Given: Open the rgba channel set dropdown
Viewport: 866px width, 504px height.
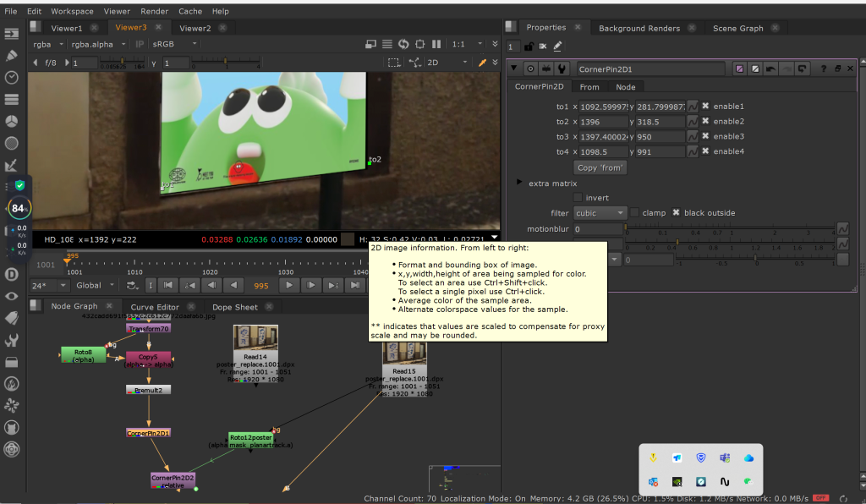Looking at the screenshot, I should tap(47, 44).
